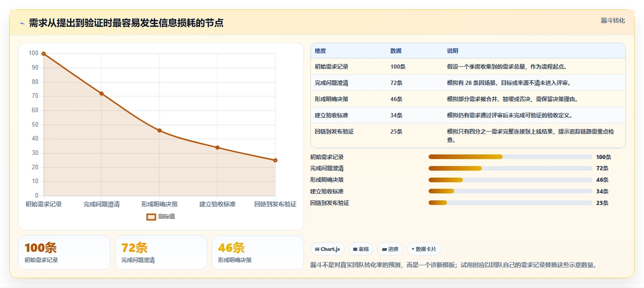This screenshot has height=288, width=644.
Task: Toggle the 指标值 legend swatch under the chart
Action: click(151, 217)
